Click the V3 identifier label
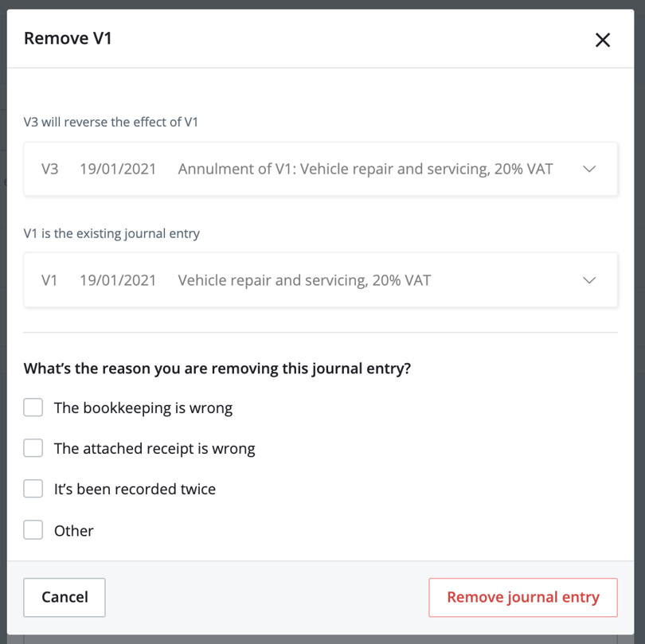The image size is (645, 644). pos(50,169)
